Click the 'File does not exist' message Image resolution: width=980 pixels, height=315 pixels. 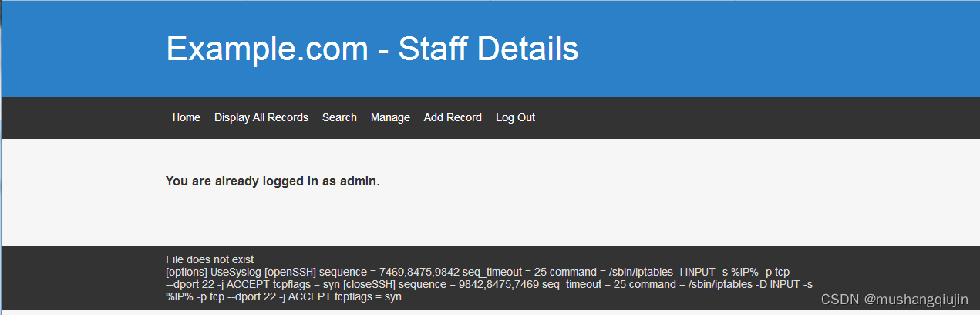210,259
